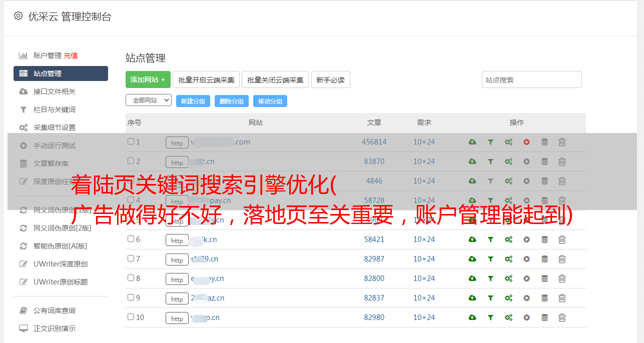Click the 移动分组 button
The image size is (644, 343).
point(270,101)
